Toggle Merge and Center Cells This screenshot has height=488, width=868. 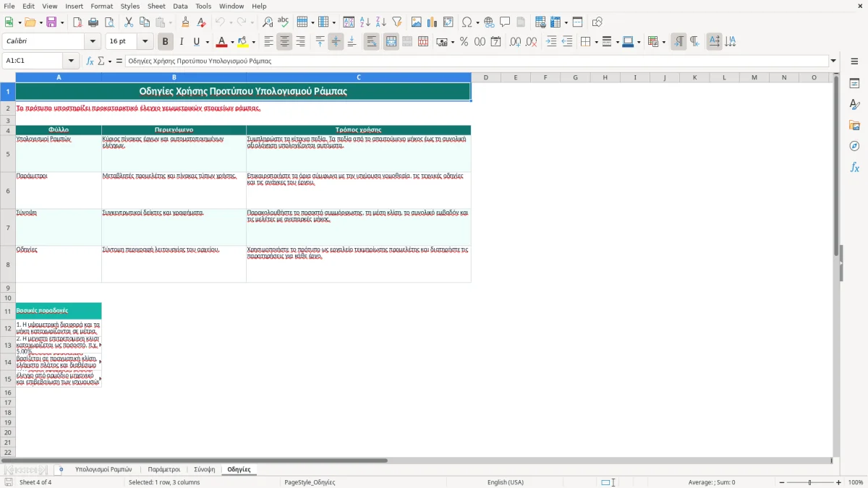[391, 42]
